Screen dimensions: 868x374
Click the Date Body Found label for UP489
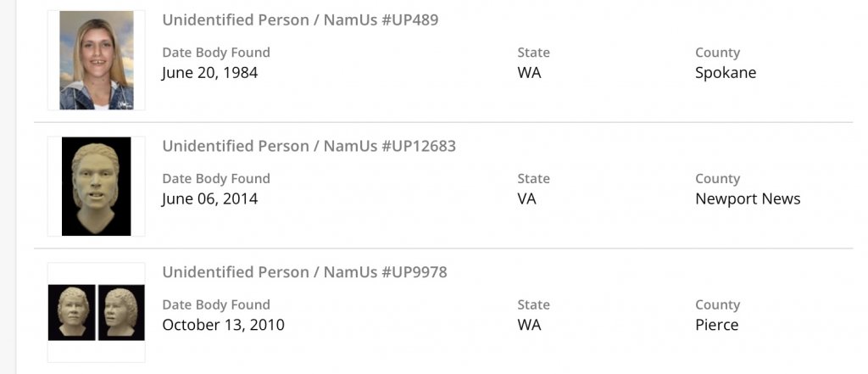coord(216,53)
